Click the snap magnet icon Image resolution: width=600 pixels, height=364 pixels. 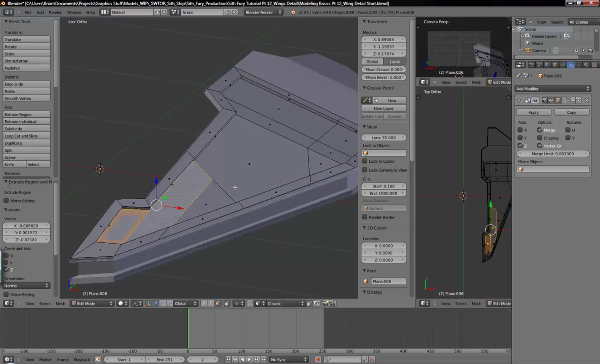(x=250, y=304)
